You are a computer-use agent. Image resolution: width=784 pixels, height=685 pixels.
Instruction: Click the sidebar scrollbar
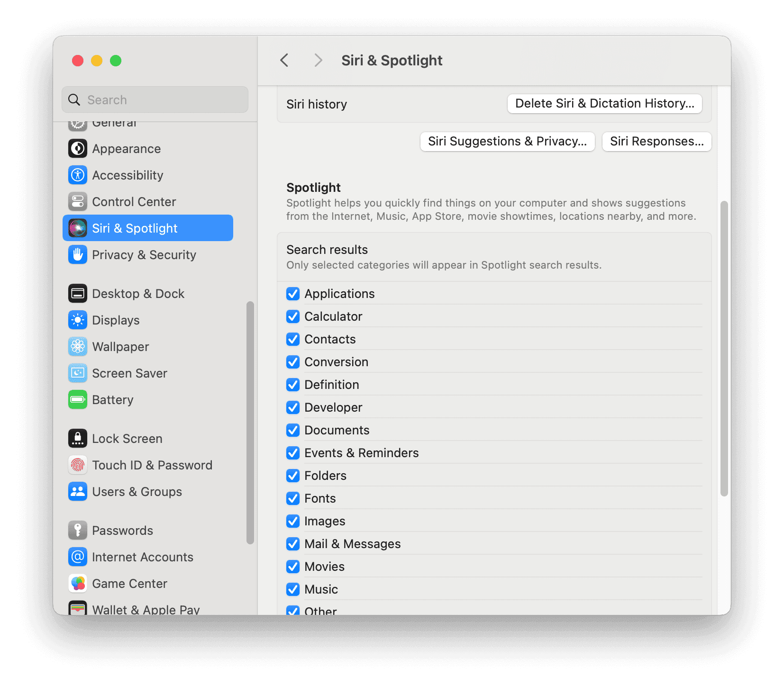(x=250, y=423)
